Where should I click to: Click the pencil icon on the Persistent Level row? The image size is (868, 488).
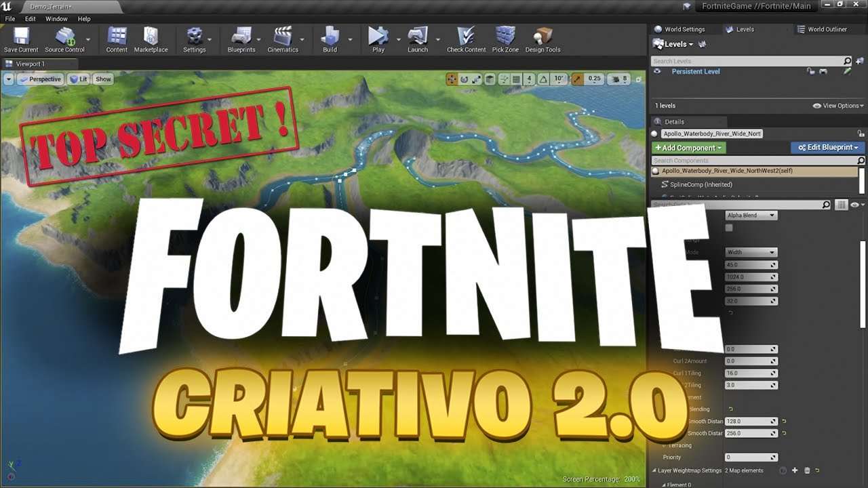pos(847,71)
